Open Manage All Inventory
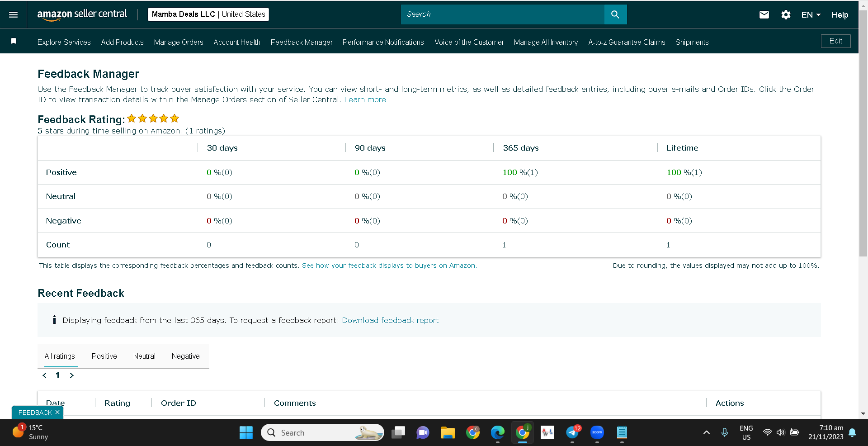The height and width of the screenshot is (446, 868). tap(546, 42)
